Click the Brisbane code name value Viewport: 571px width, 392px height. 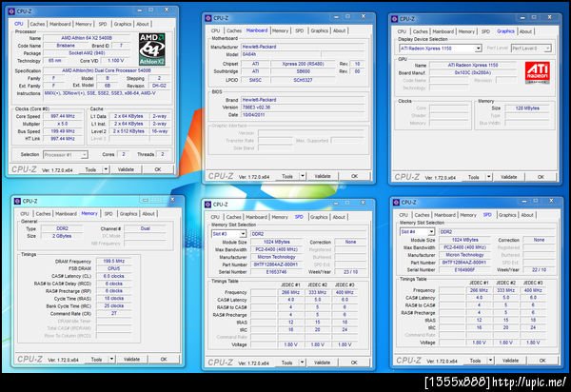point(66,46)
